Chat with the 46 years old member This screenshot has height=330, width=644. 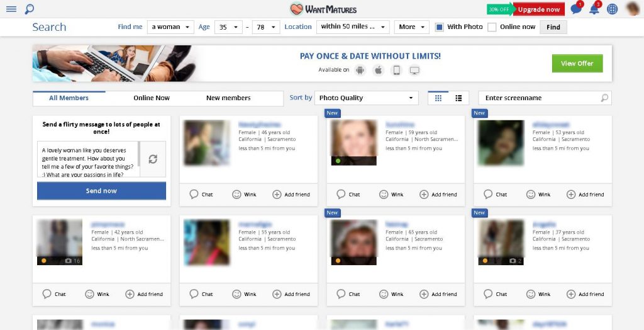201,194
